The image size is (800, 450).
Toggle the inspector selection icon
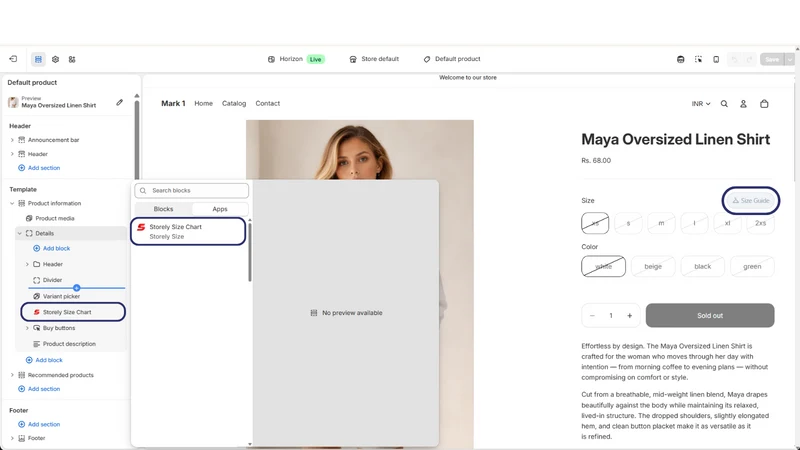pos(698,59)
